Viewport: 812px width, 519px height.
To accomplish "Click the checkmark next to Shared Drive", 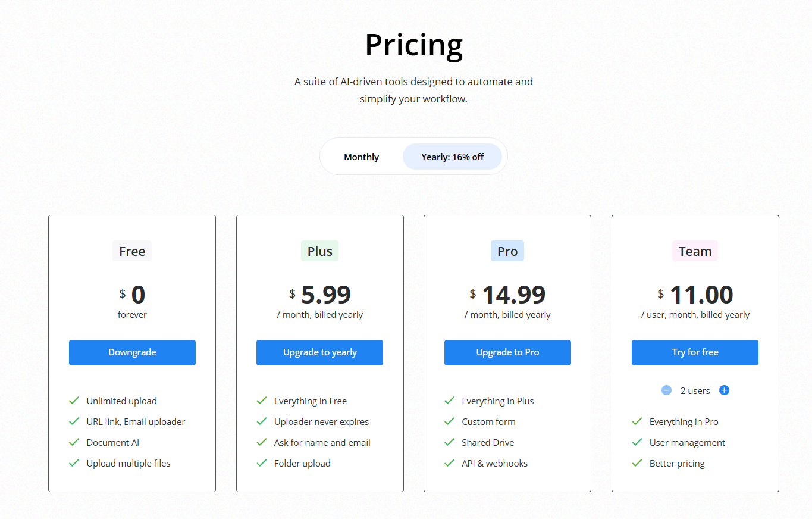I will pos(450,442).
